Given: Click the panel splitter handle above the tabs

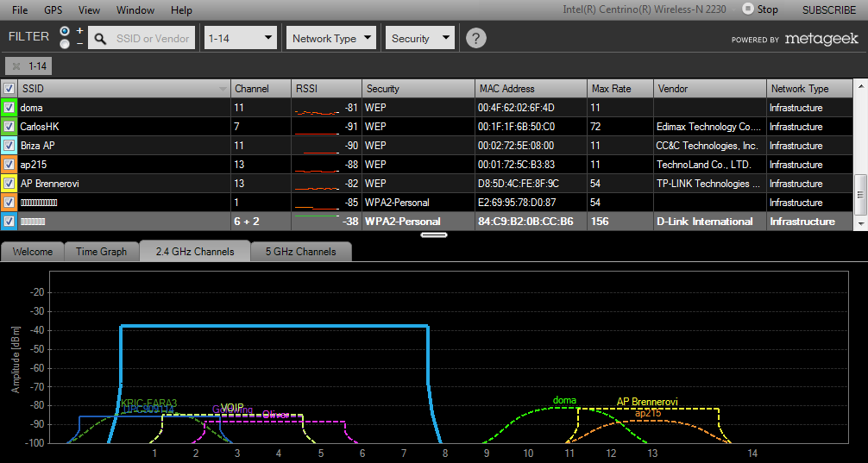Looking at the screenshot, I should tap(433, 234).
